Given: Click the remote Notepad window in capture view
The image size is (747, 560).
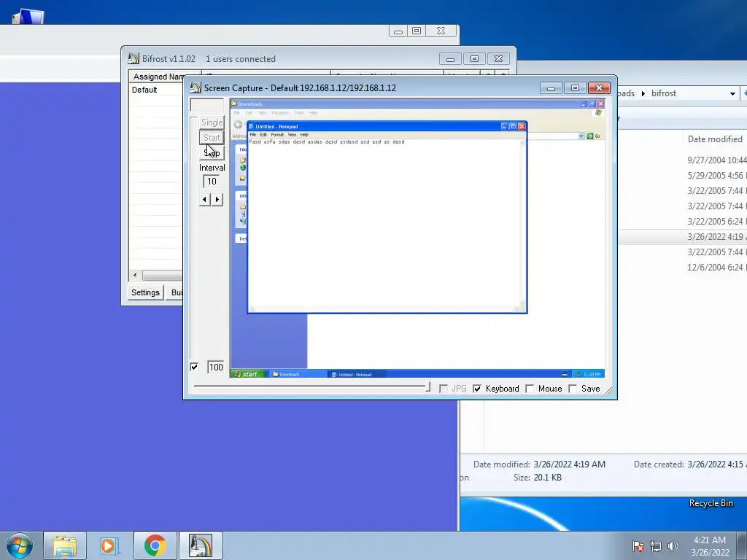Looking at the screenshot, I should (387, 217).
